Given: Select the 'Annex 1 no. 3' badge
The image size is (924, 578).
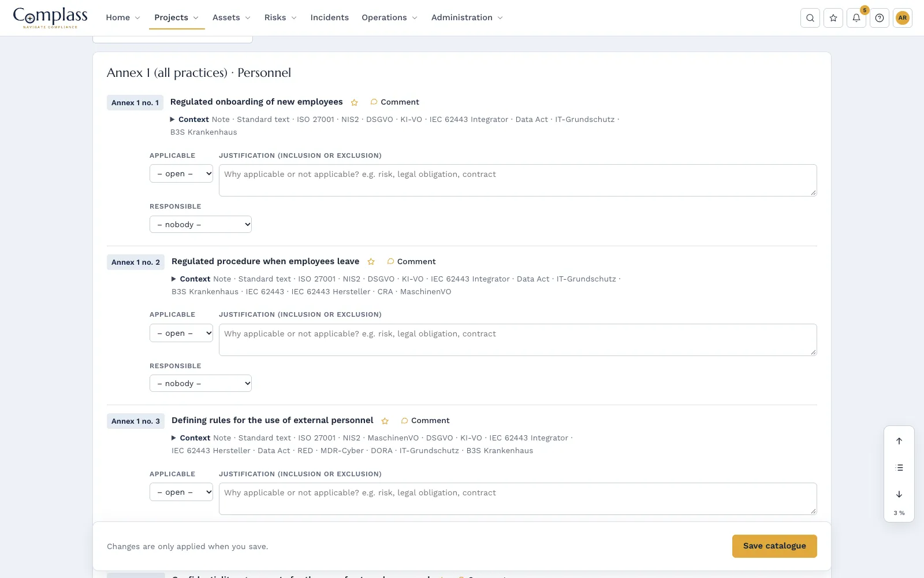Looking at the screenshot, I should (x=136, y=421).
